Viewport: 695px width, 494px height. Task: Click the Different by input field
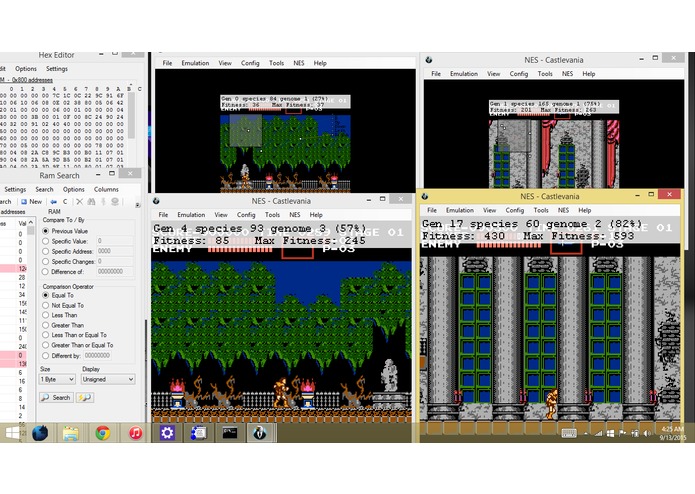click(97, 355)
